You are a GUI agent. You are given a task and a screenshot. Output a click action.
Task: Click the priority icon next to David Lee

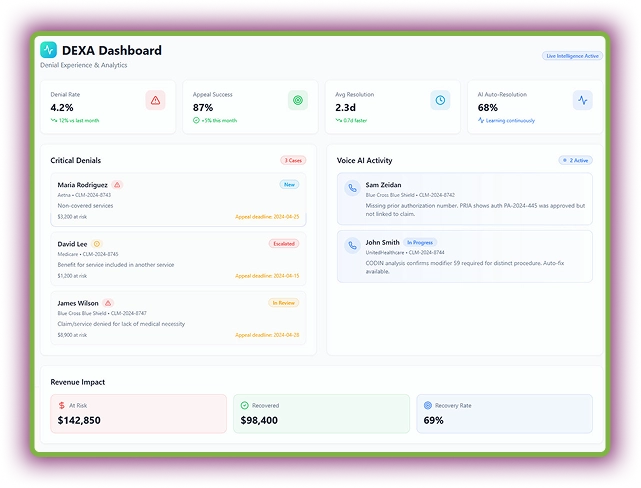tap(97, 243)
